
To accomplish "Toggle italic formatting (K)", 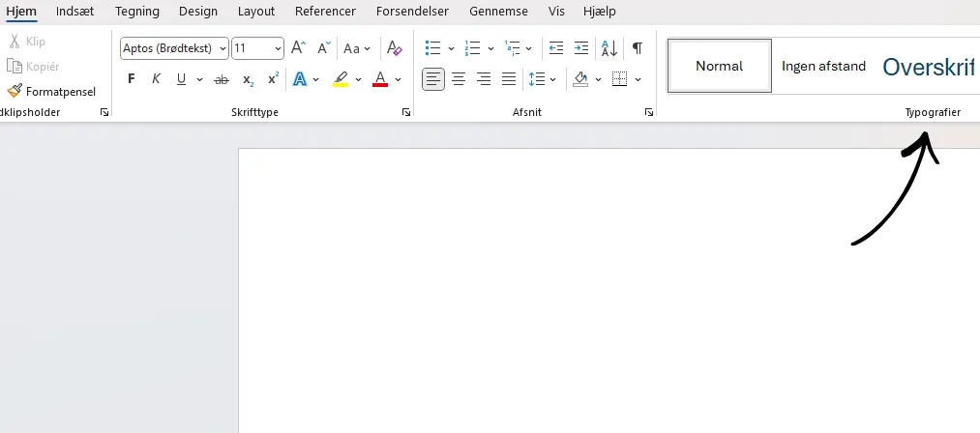I will pyautogui.click(x=157, y=79).
